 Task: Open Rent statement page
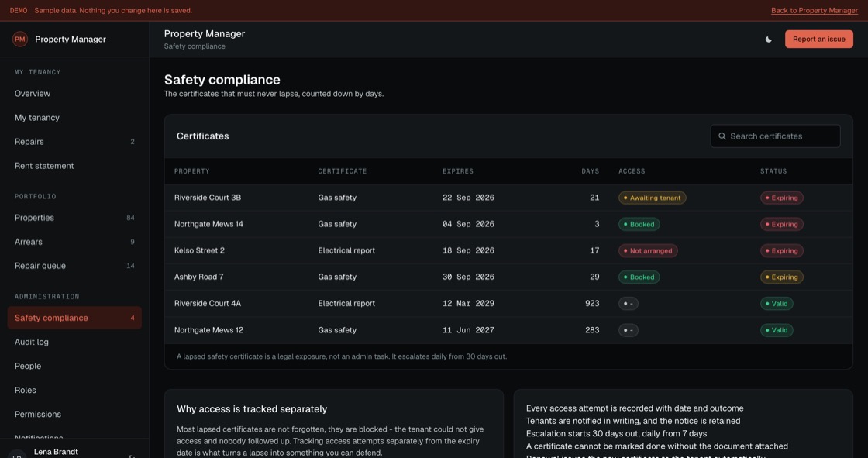(x=74, y=166)
